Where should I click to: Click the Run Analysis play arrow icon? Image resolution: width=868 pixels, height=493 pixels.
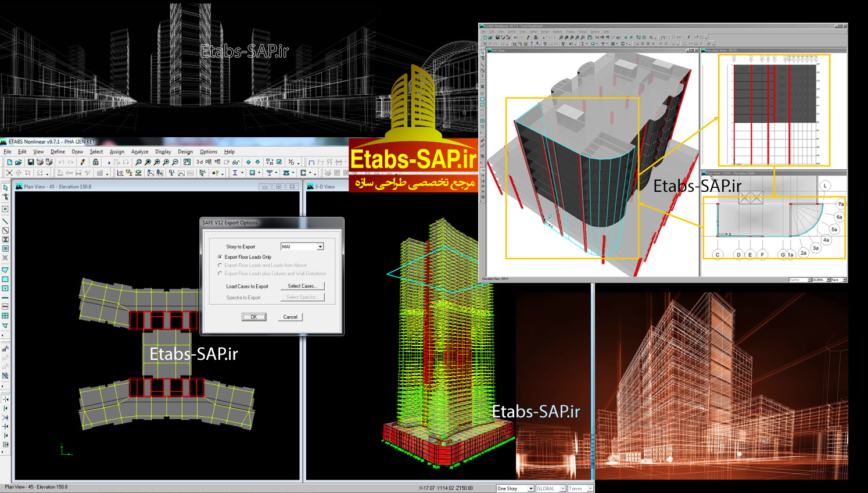point(109,163)
